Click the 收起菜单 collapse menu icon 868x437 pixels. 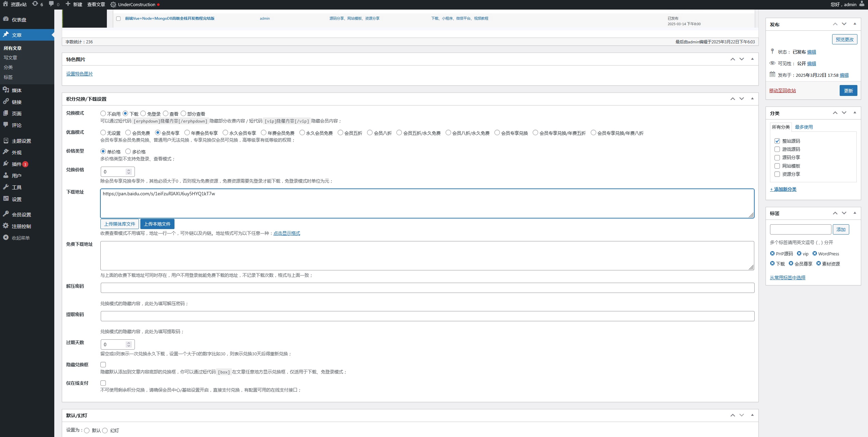click(x=6, y=237)
